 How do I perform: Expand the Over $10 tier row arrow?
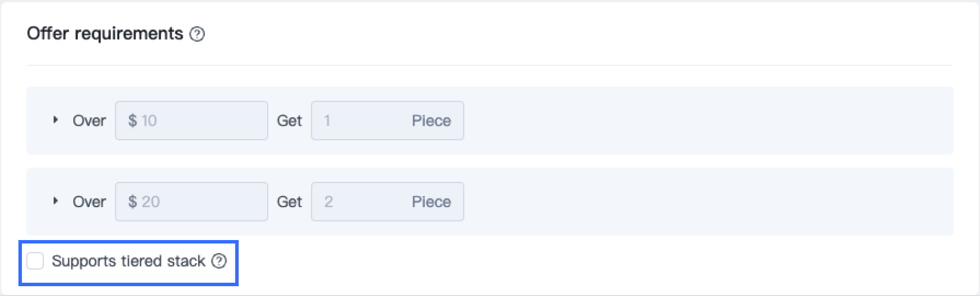coord(55,120)
